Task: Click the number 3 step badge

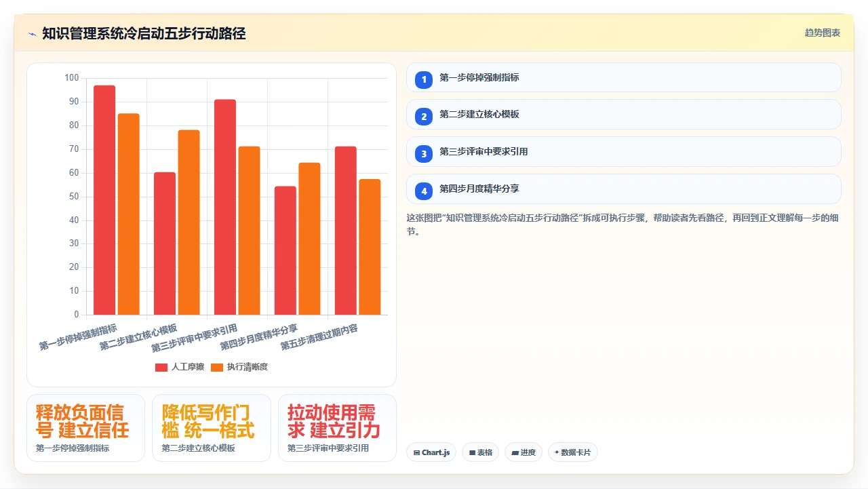Action: coord(424,154)
